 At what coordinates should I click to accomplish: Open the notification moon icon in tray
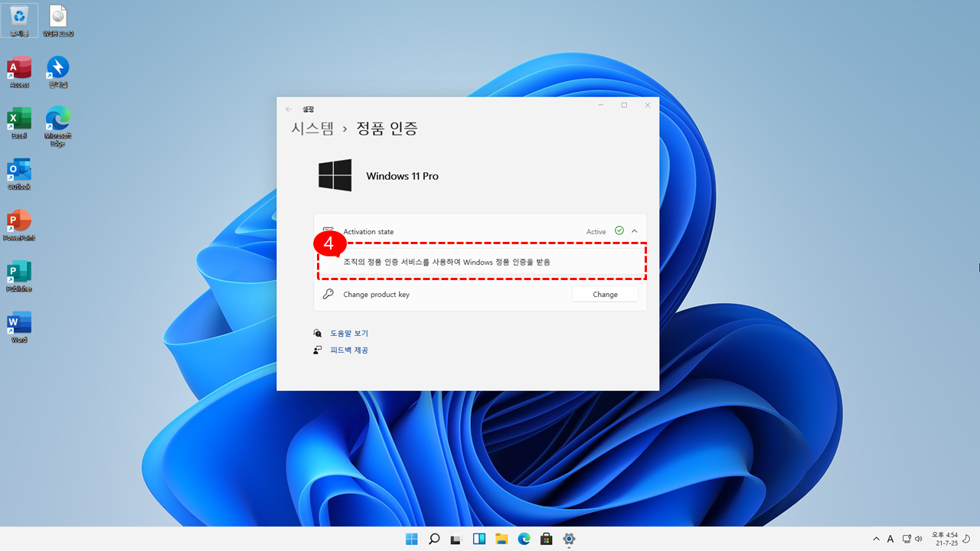click(967, 539)
